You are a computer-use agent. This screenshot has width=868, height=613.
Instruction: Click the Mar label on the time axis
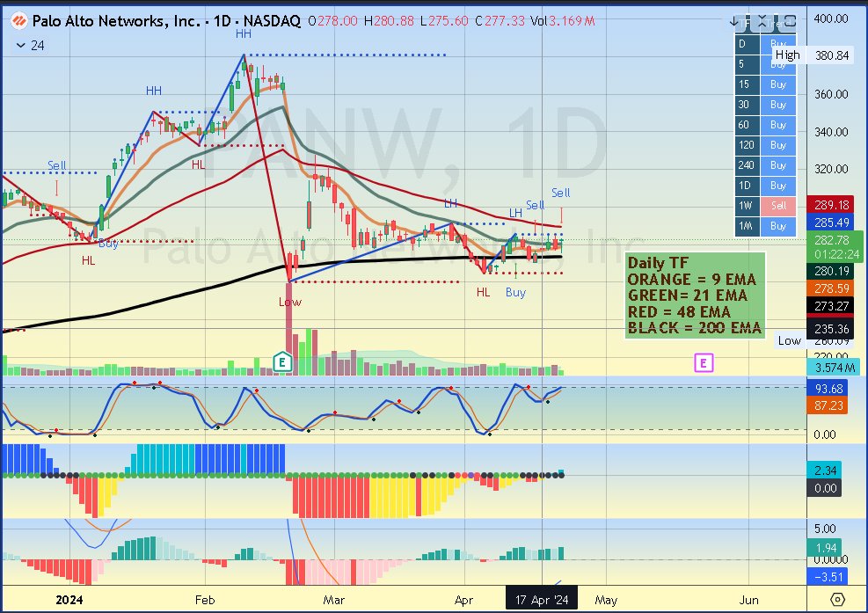(334, 600)
